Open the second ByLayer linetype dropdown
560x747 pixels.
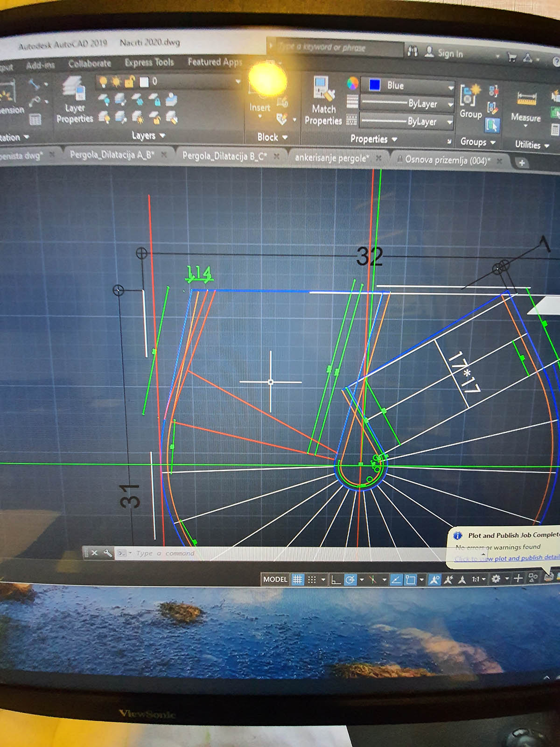406,121
